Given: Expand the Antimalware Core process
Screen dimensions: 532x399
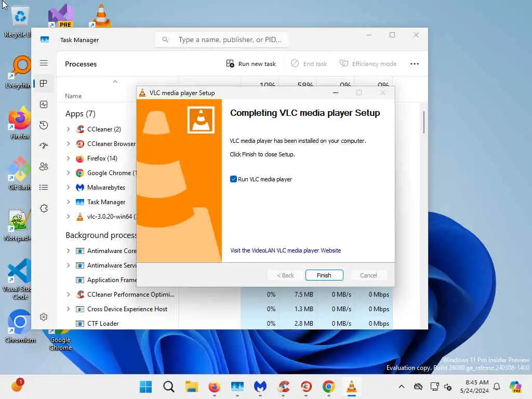Looking at the screenshot, I should point(68,251).
